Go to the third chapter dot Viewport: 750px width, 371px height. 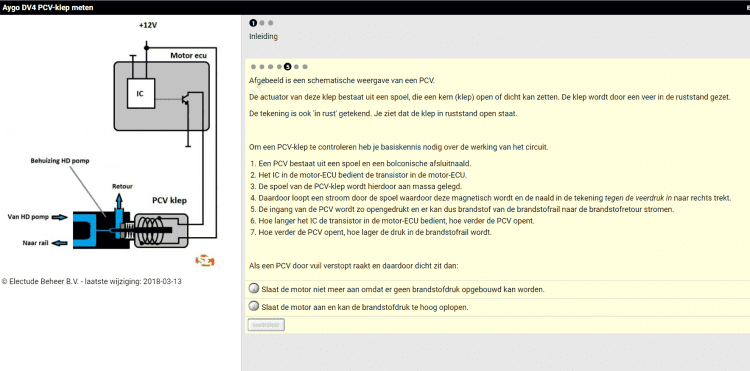pos(270,23)
